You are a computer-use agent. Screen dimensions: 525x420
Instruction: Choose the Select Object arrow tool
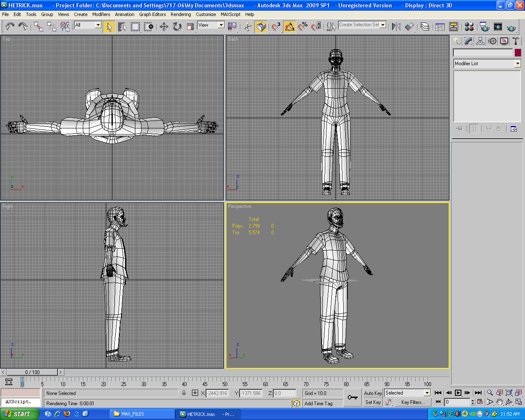point(109,27)
